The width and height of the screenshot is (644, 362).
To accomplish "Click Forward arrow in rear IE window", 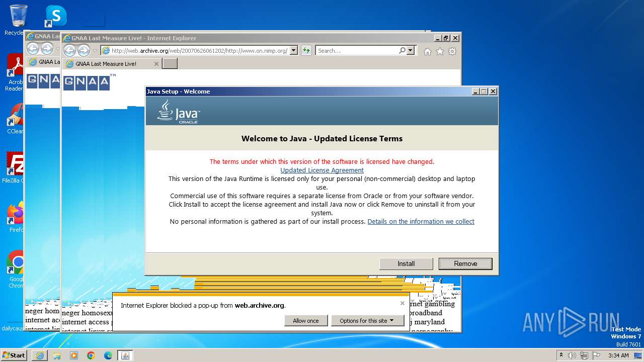I will click(x=47, y=48).
